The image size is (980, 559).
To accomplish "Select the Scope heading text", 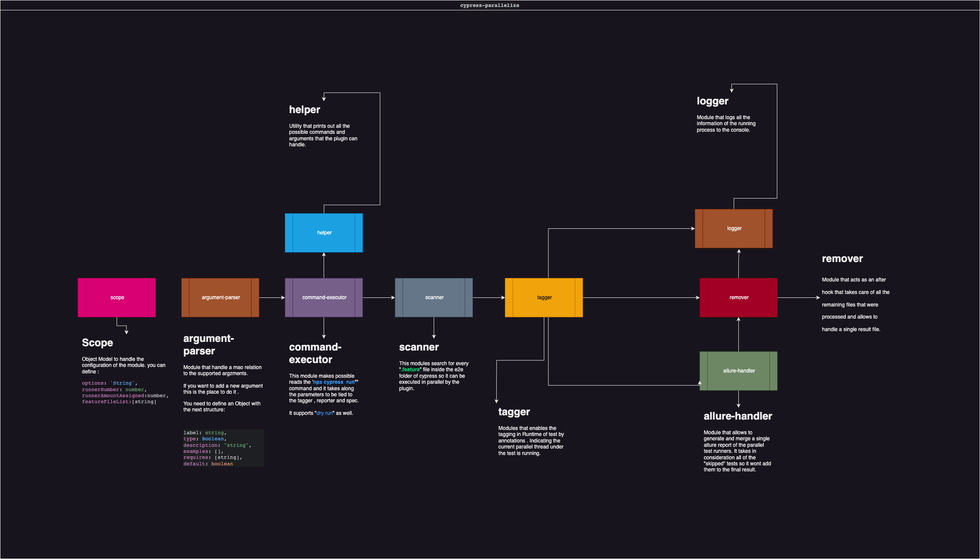I will tap(98, 343).
